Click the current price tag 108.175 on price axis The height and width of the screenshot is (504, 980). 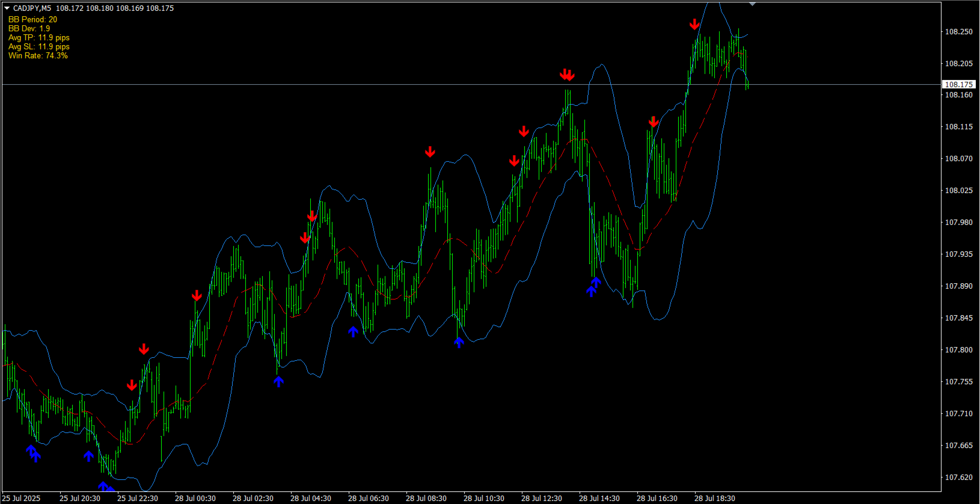click(958, 84)
